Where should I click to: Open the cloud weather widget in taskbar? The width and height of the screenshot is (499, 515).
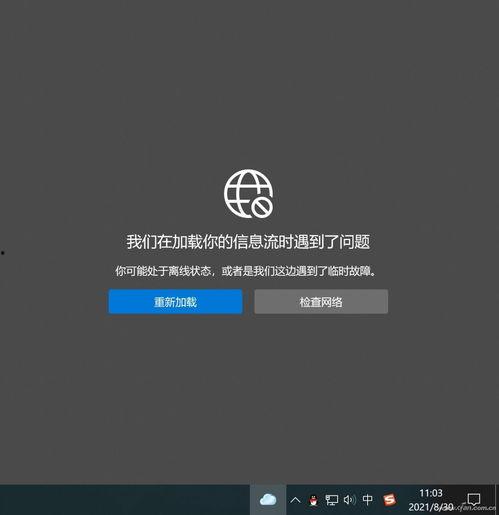pyautogui.click(x=268, y=500)
